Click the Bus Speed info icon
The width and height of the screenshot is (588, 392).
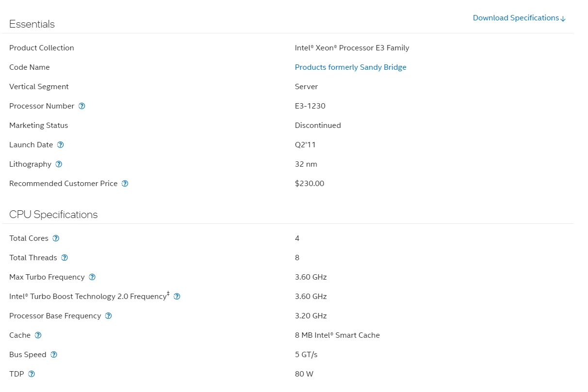(x=54, y=355)
